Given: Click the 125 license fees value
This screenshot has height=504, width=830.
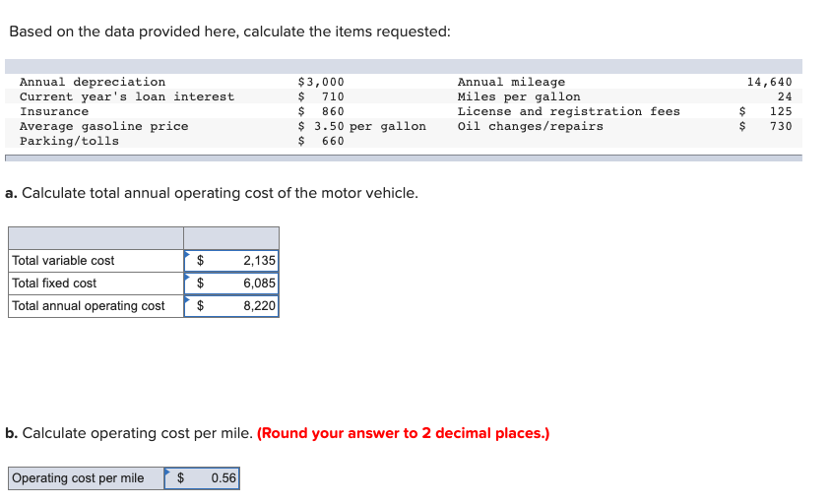Looking at the screenshot, I should pos(781,111).
